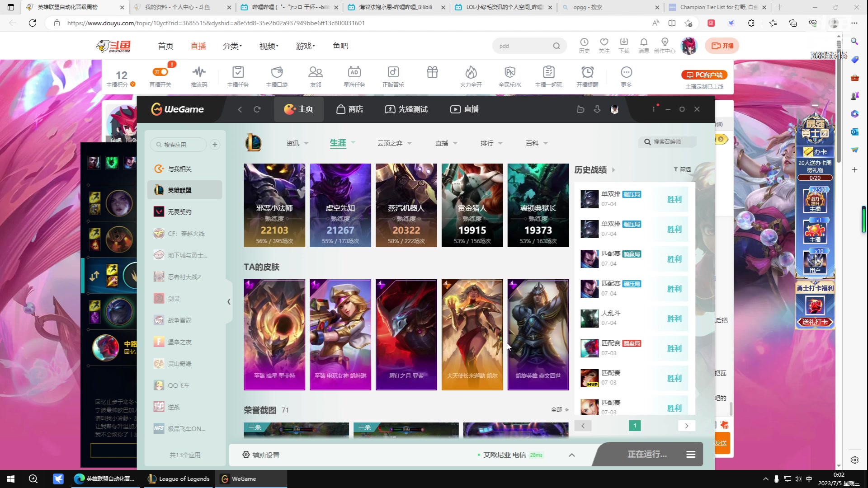The height and width of the screenshot is (488, 868).
Task: Click the taskbar search icon
Action: pos(33,479)
